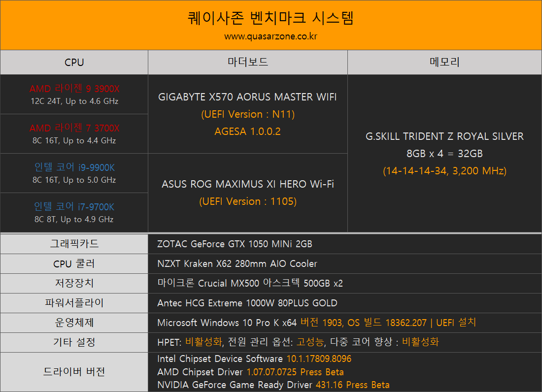Screen dimensions: 542x392
Task: Click the 12C 24T, Up to 4.6 GHz spec
Action: pos(74,101)
